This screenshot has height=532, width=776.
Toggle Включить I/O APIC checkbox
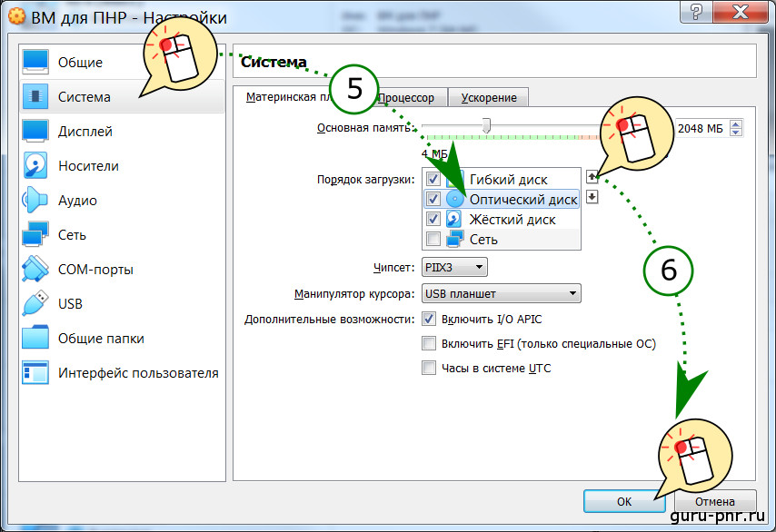[x=429, y=320]
